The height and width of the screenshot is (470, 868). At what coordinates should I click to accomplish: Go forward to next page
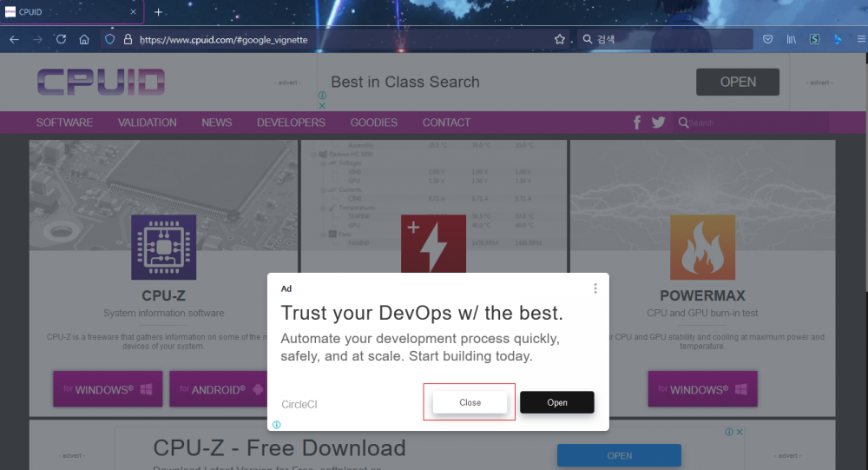click(x=37, y=39)
